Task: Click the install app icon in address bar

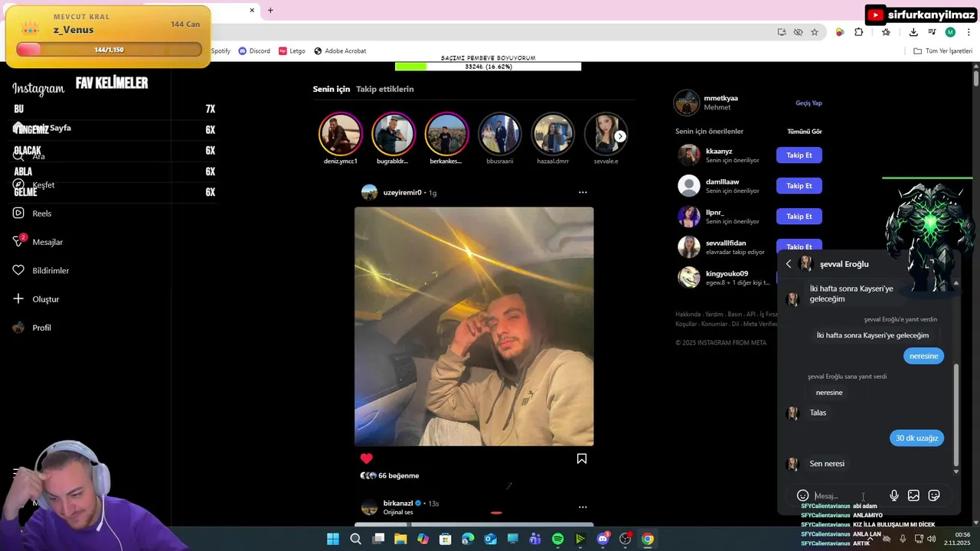Action: pyautogui.click(x=782, y=32)
